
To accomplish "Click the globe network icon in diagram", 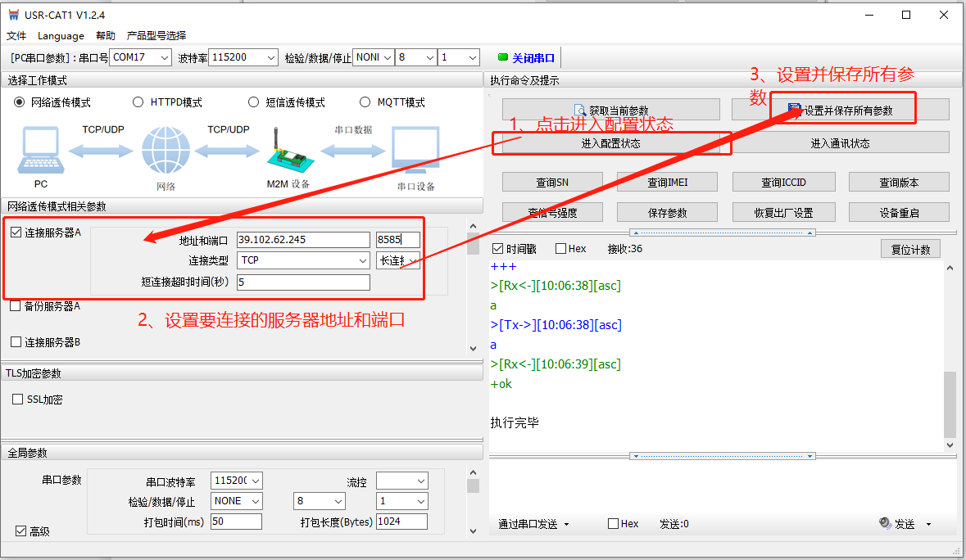I will point(166,151).
